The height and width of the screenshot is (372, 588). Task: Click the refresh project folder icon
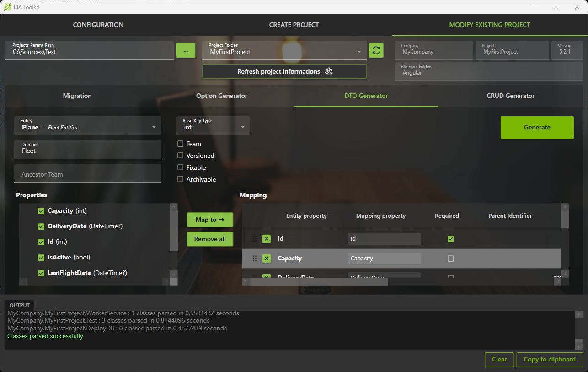click(x=376, y=50)
